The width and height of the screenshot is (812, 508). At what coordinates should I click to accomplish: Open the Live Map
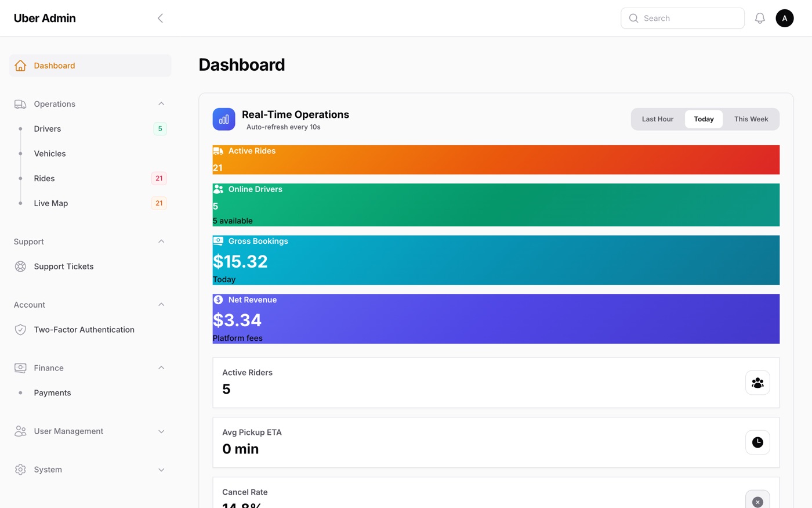click(90, 203)
